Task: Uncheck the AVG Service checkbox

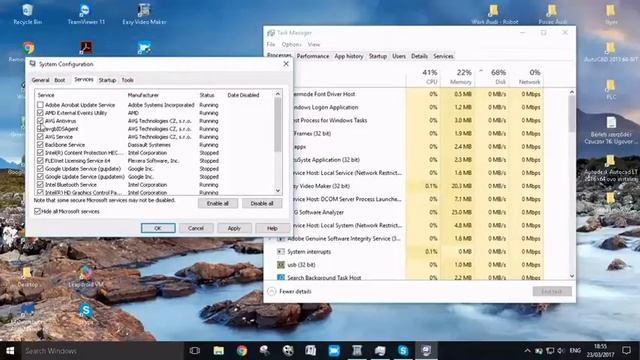Action: (40, 137)
